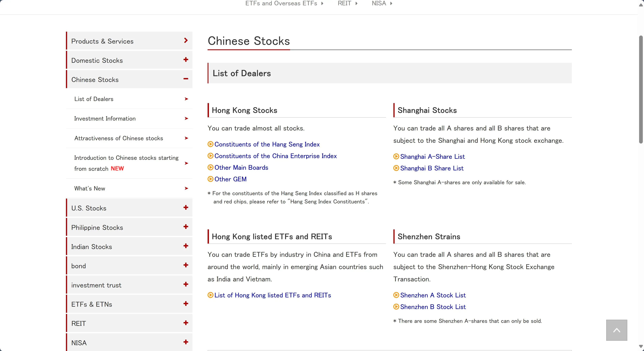Open Other Main Boards link
644x351 pixels.
click(x=241, y=168)
